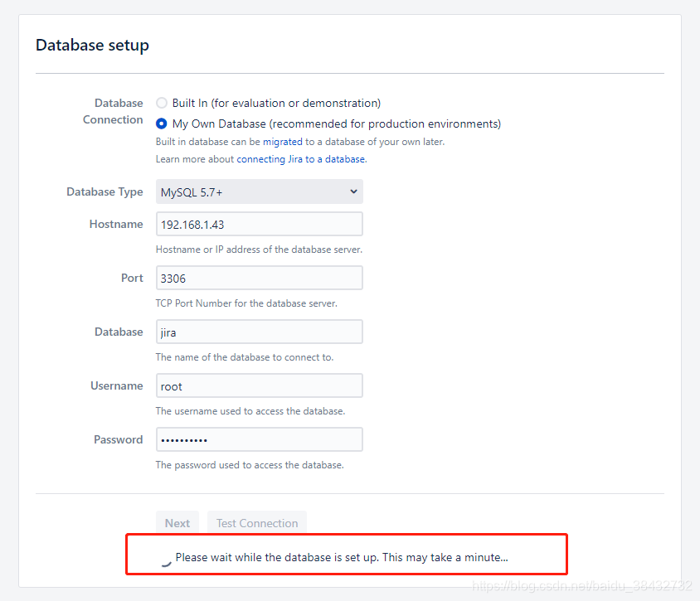The image size is (700, 601).
Task: Click inside the masked Password field
Action: coord(259,439)
